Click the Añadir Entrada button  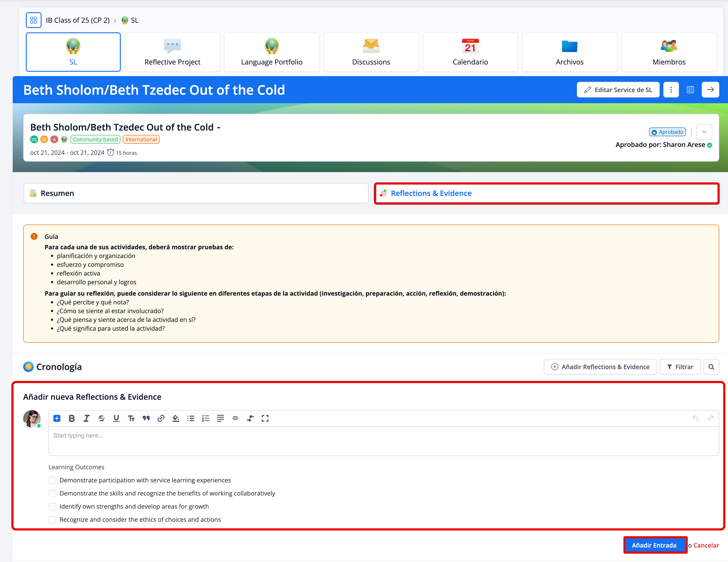(654, 545)
